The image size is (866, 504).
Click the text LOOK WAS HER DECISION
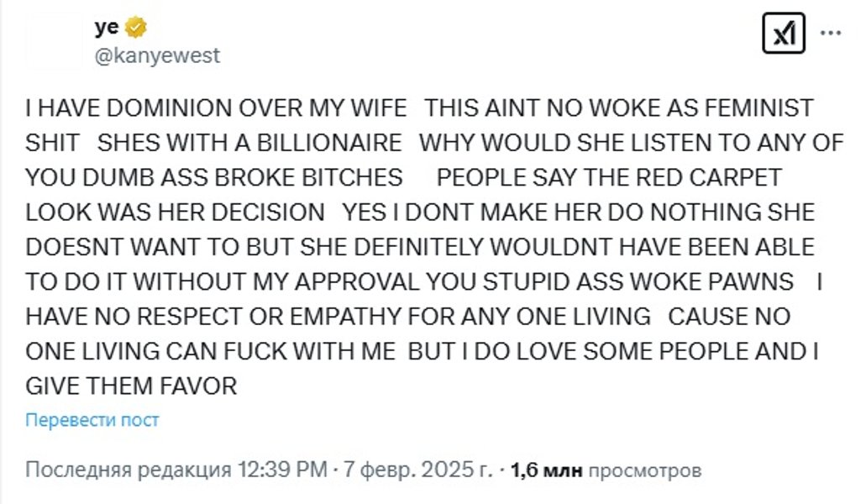(175, 213)
